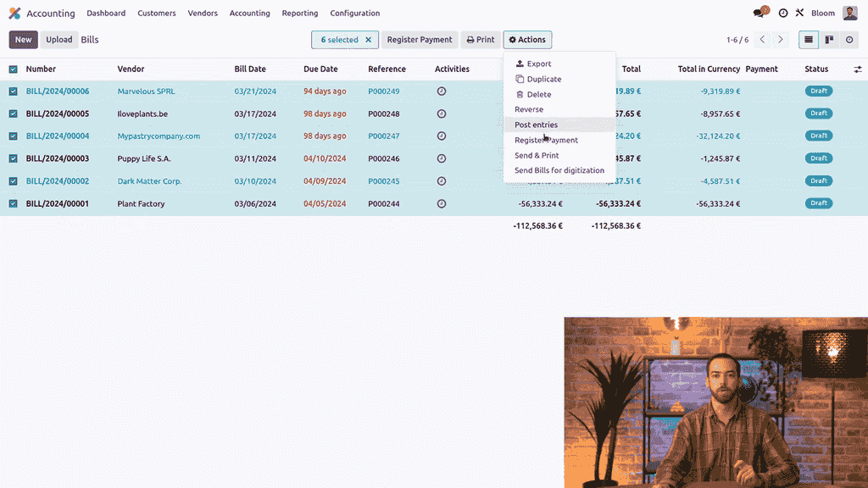Open activity clock for BILL/2024/00006
Image resolution: width=868 pixels, height=488 pixels.
click(x=441, y=91)
